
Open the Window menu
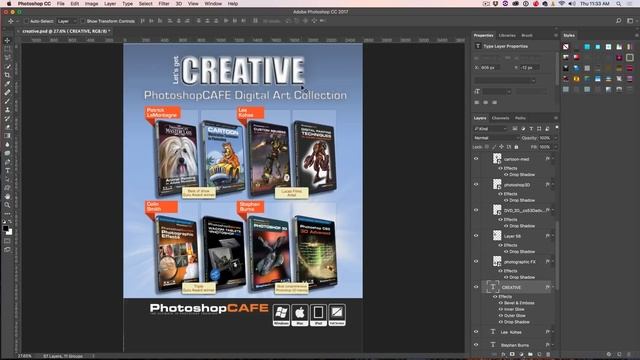click(213, 4)
